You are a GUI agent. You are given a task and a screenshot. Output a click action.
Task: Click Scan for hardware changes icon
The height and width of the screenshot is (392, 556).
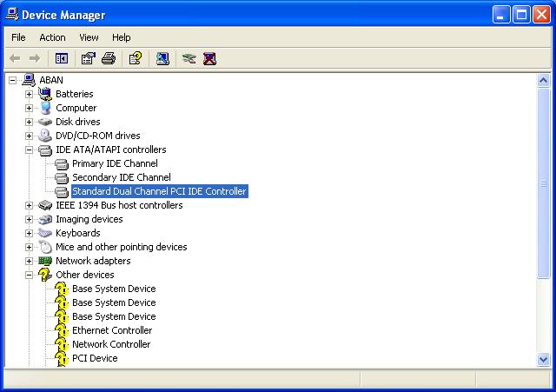point(162,58)
